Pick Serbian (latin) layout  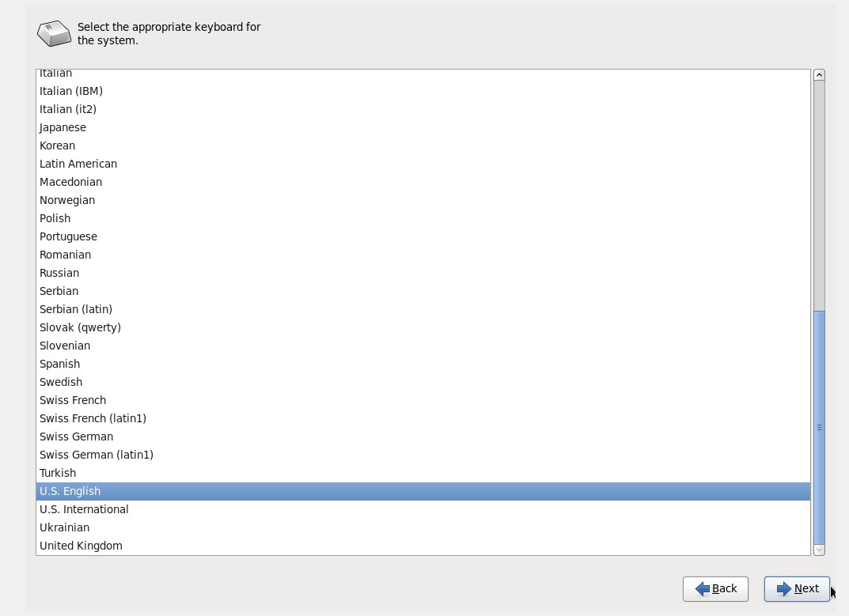click(423, 309)
